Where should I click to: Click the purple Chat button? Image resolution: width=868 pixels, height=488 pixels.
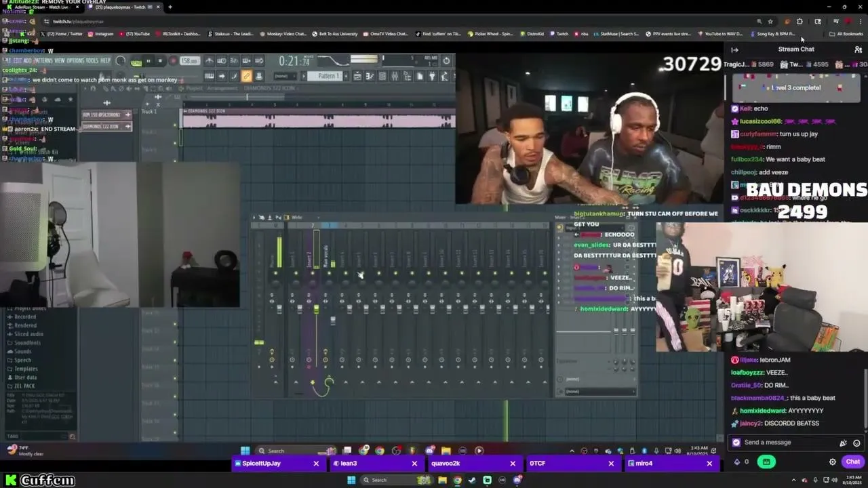(852, 462)
